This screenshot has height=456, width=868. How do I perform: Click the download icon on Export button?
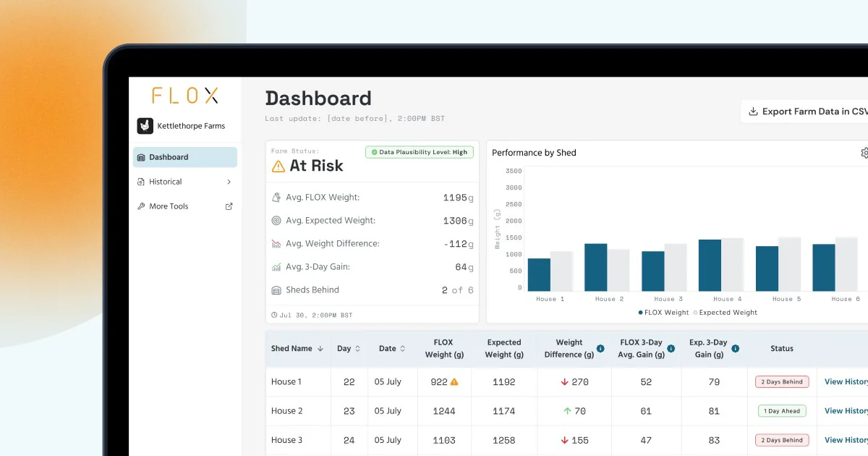point(753,111)
